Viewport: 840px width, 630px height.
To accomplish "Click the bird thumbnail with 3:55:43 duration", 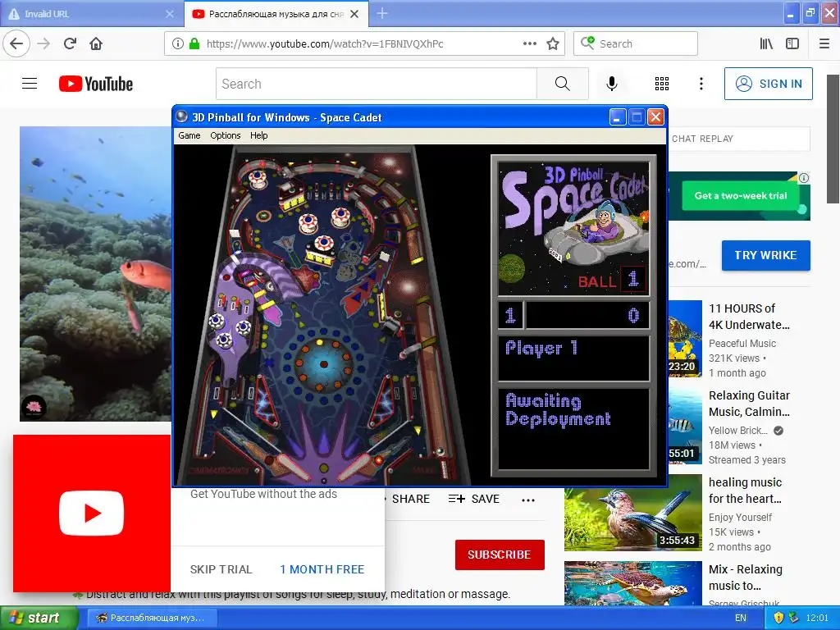I will pyautogui.click(x=632, y=512).
